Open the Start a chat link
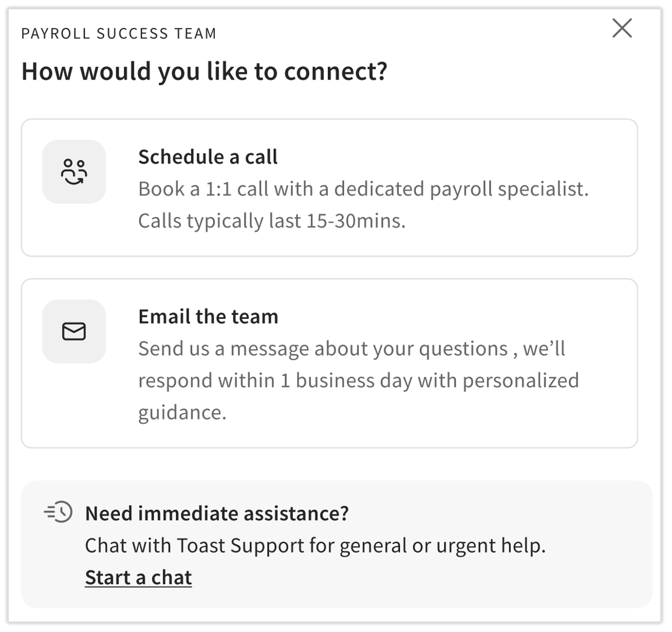The image size is (672, 632). pos(138,577)
